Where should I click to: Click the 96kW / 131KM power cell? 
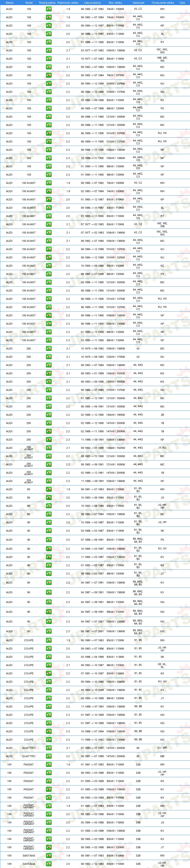(115, 665)
